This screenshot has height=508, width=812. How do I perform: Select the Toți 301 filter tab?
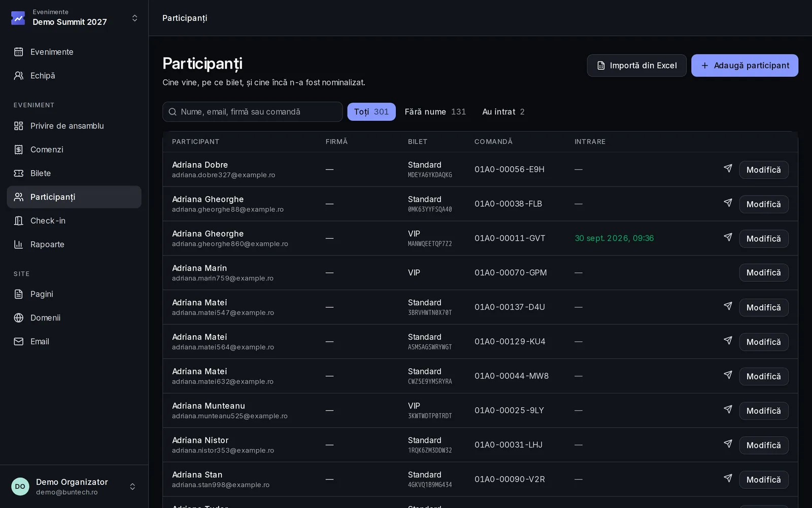point(371,112)
